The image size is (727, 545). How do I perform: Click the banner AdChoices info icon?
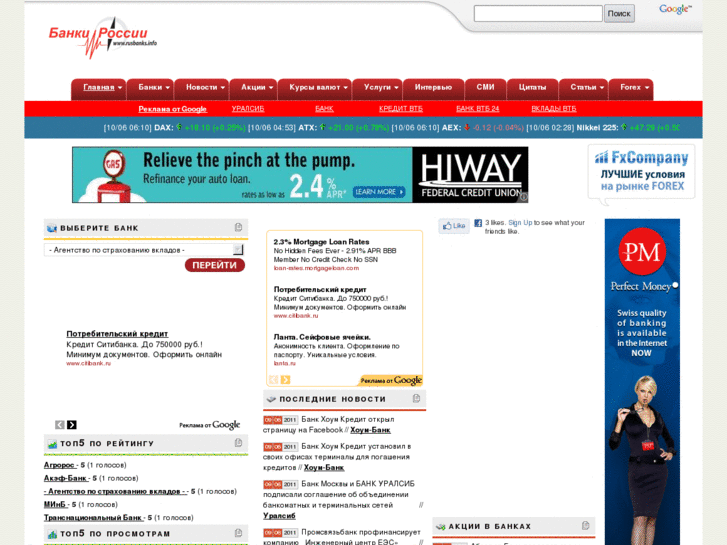coord(523,197)
